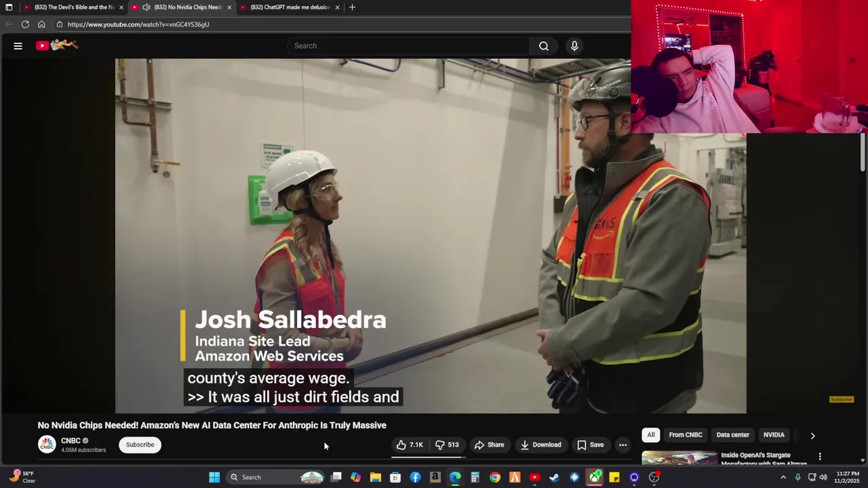Mute the tab playing audio
The height and width of the screenshot is (488, 868).
coord(146,7)
